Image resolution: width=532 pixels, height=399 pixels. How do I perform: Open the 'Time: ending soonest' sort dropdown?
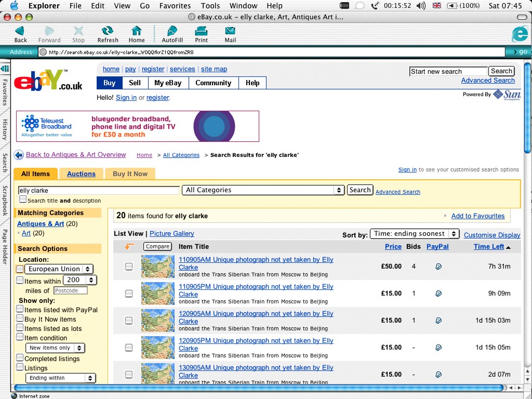point(414,233)
